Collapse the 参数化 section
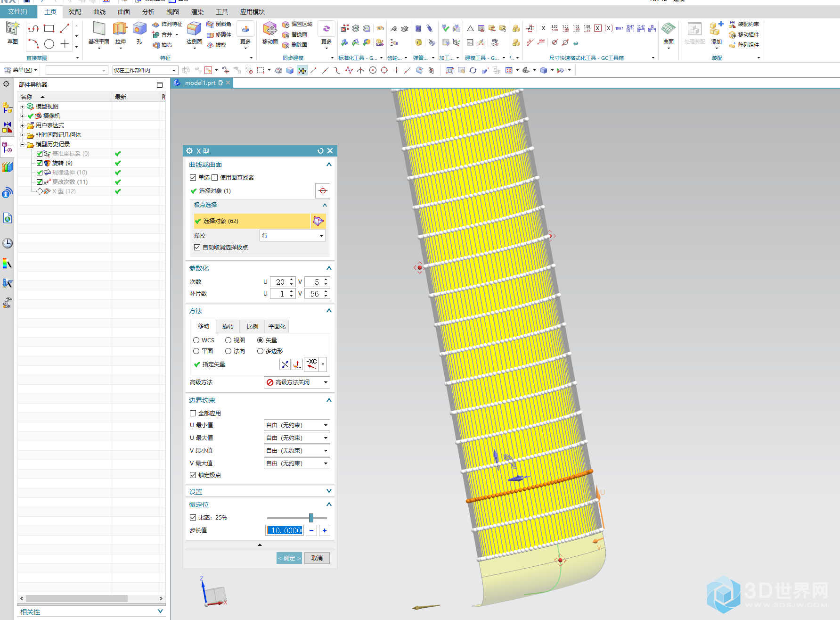This screenshot has height=620, width=840. (329, 268)
